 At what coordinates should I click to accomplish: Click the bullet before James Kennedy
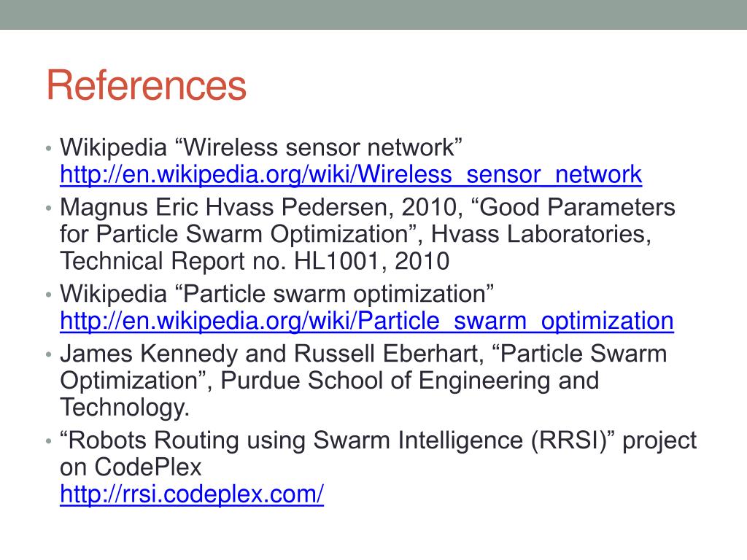tap(48, 355)
